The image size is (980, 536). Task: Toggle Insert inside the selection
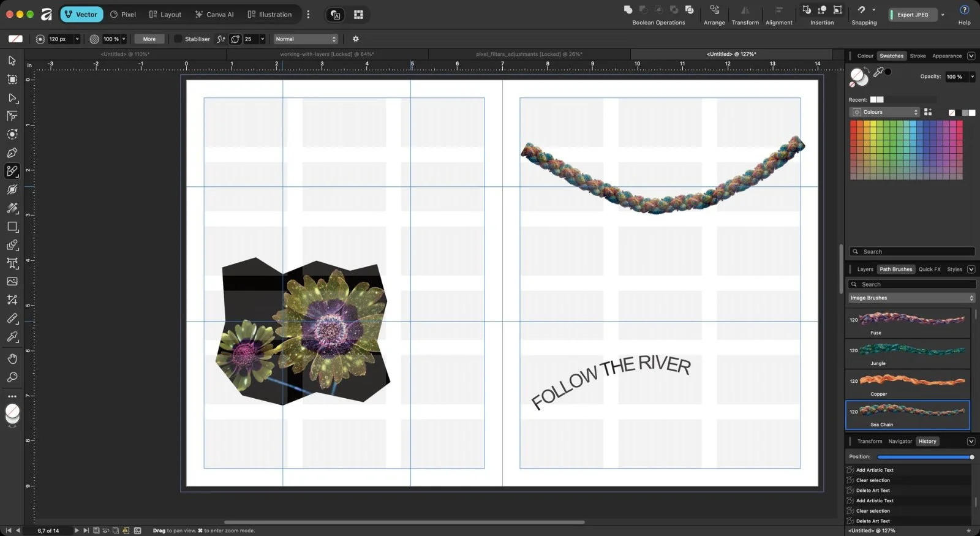tap(837, 10)
